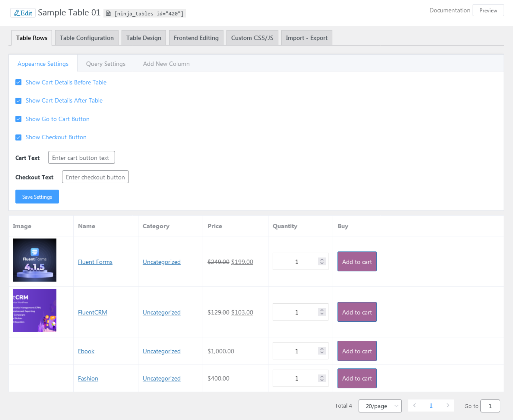Click the FluentCRM product image
Viewport: 513px width, 420px height.
click(34, 311)
